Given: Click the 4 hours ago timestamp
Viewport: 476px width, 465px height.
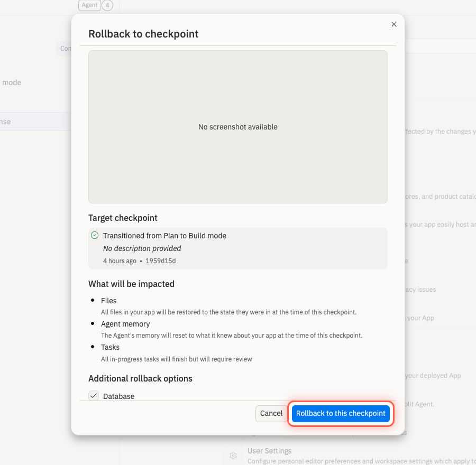Looking at the screenshot, I should [120, 261].
